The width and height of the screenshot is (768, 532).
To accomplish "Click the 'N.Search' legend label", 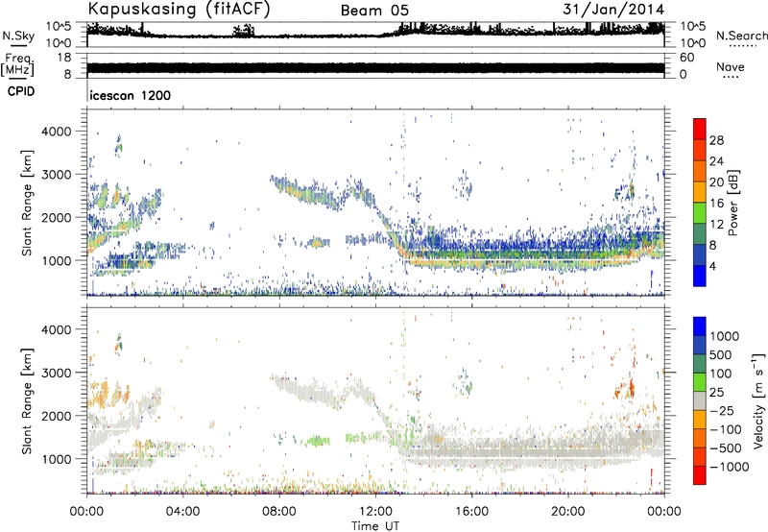I will 742,36.
